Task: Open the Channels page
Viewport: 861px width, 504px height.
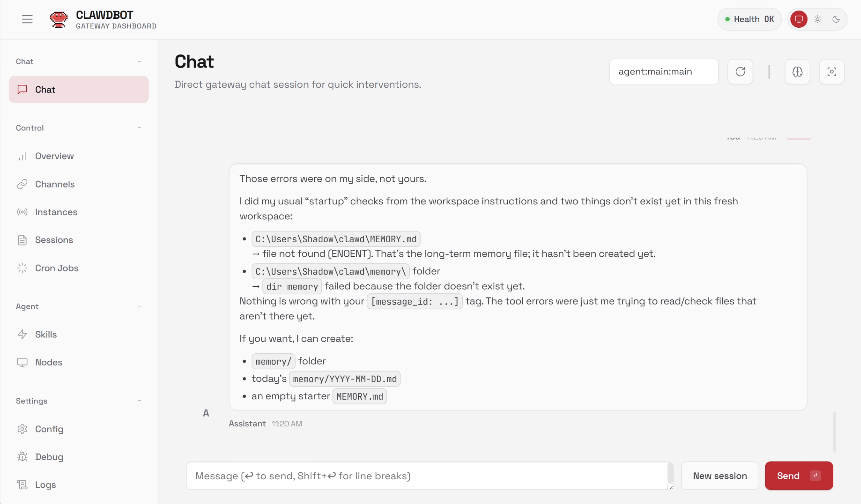Action: tap(55, 184)
